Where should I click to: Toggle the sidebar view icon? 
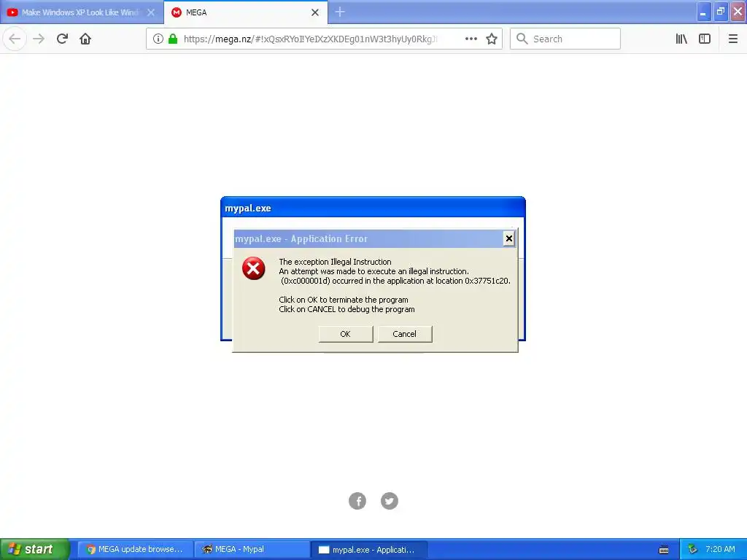tap(705, 39)
